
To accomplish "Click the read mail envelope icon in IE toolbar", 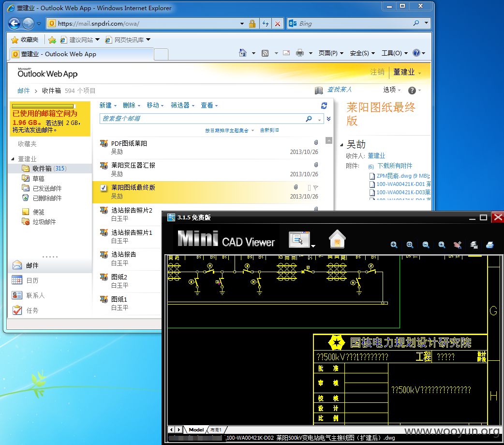I will pyautogui.click(x=286, y=53).
